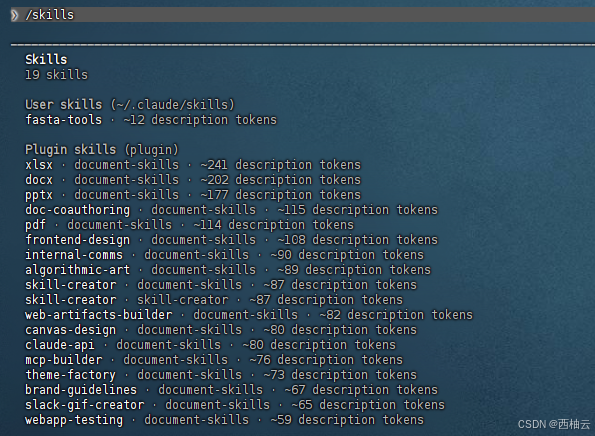This screenshot has height=436, width=595.
Task: Select the "Skills" heading text
Action: (46, 60)
